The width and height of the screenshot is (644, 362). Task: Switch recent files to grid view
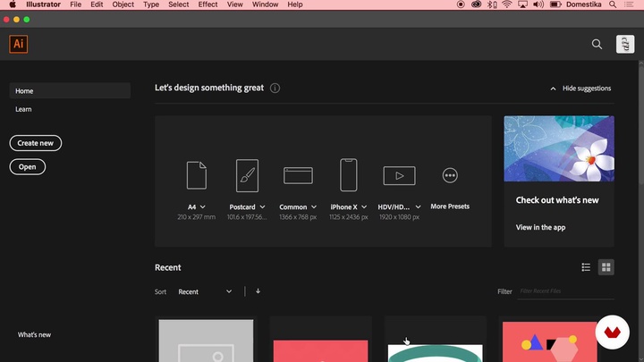606,267
